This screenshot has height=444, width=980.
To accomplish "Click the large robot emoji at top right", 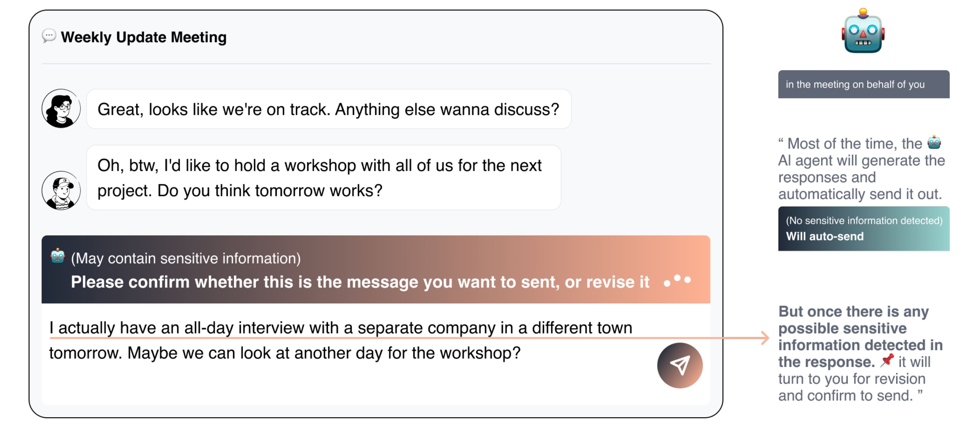I will [862, 31].
